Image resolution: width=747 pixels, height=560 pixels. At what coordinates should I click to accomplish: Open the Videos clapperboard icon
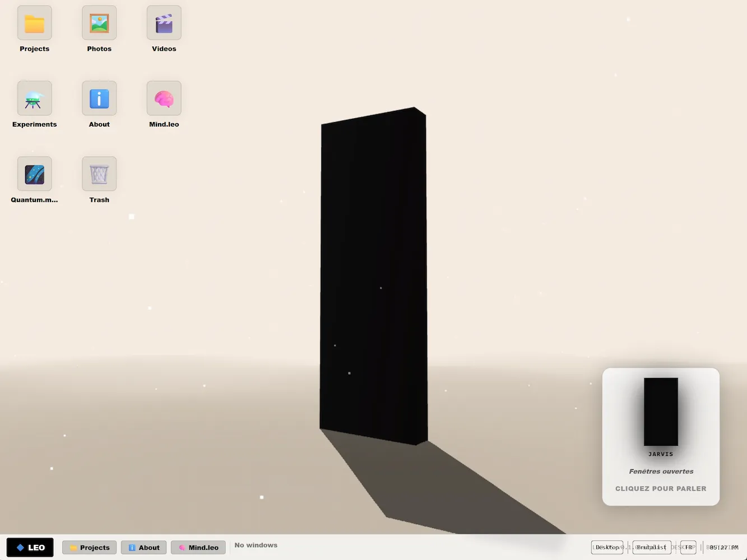click(x=164, y=24)
